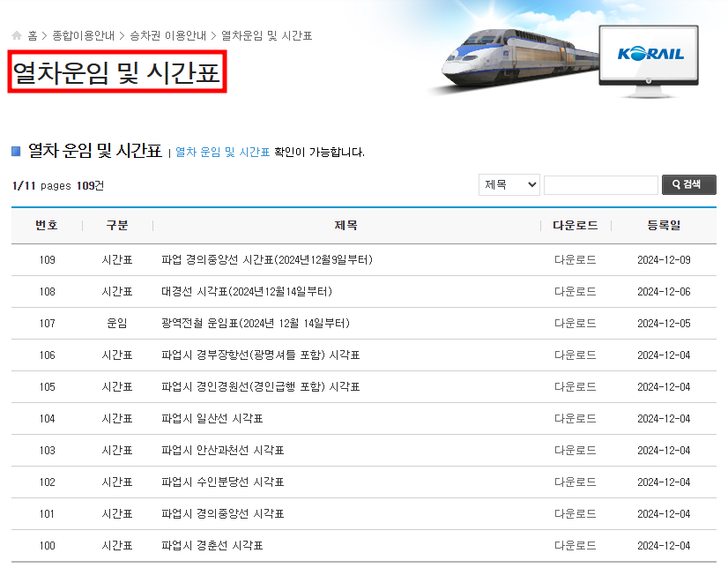728x568 pixels.
Task: Open 대경선 시각표(2024년12월14일부터) post
Action: [247, 292]
